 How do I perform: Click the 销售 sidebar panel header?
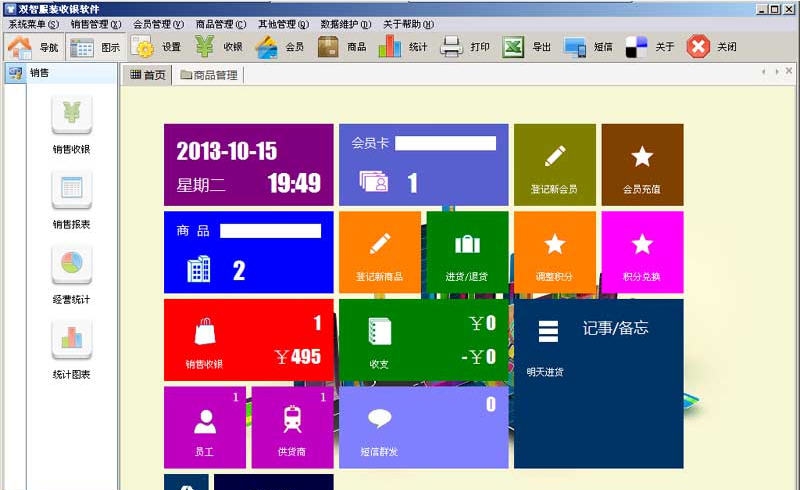point(60,73)
